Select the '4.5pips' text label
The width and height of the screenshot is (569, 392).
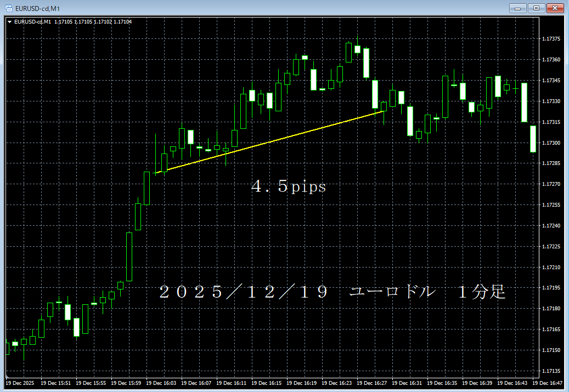click(289, 186)
